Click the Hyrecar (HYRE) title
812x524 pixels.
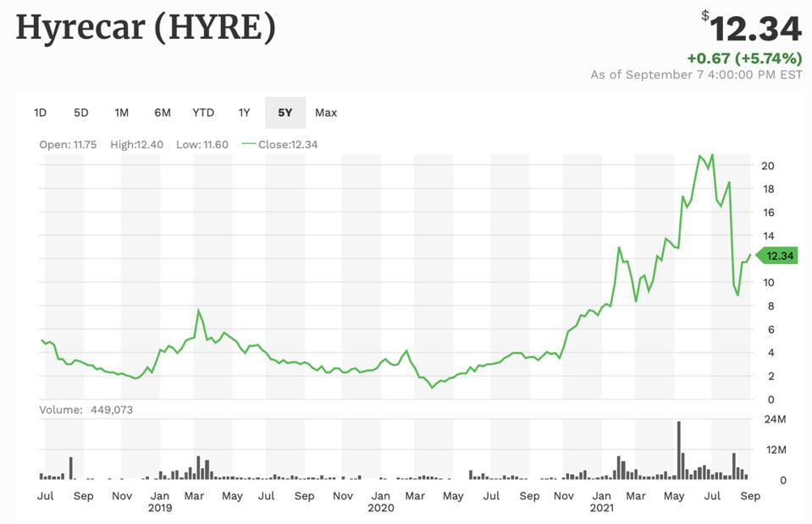(146, 29)
